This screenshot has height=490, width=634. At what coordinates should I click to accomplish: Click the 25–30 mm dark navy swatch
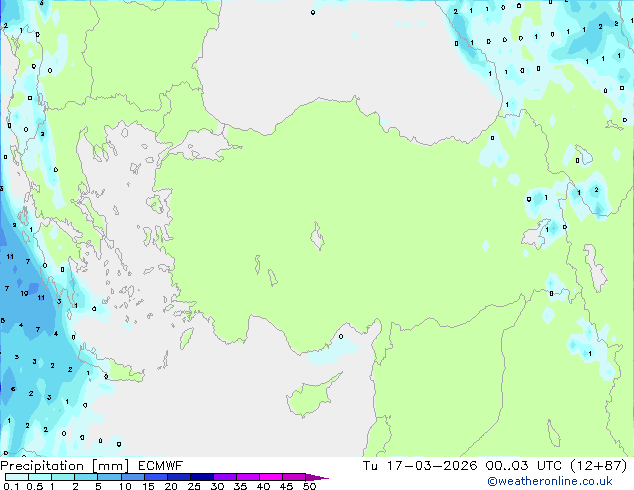(201, 477)
